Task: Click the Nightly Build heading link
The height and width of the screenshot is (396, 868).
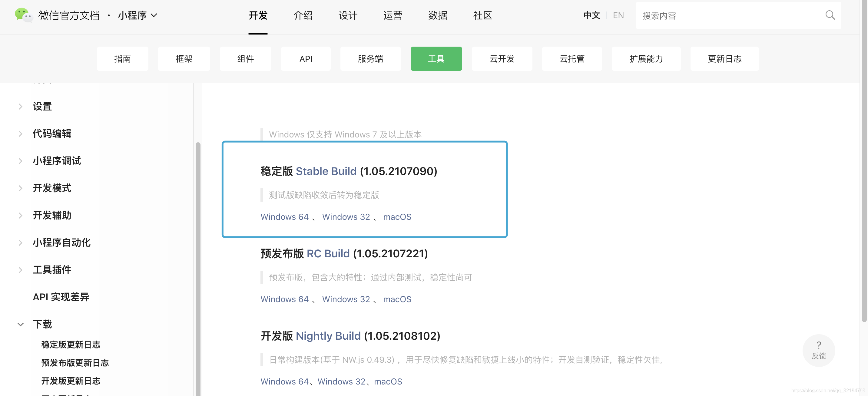Action: pos(328,336)
